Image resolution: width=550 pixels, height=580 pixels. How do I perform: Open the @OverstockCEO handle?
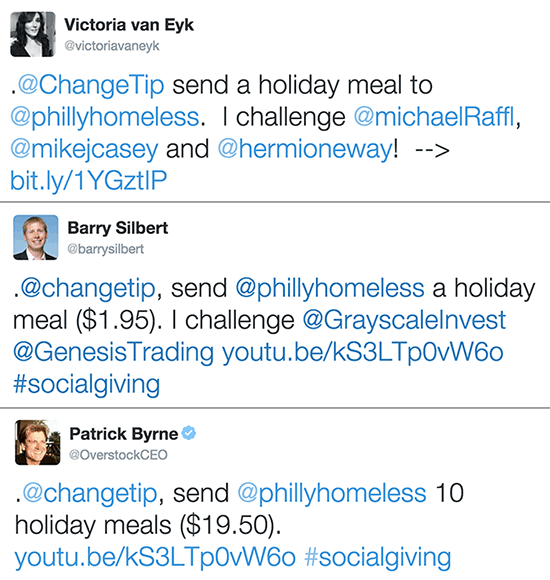pos(118,455)
